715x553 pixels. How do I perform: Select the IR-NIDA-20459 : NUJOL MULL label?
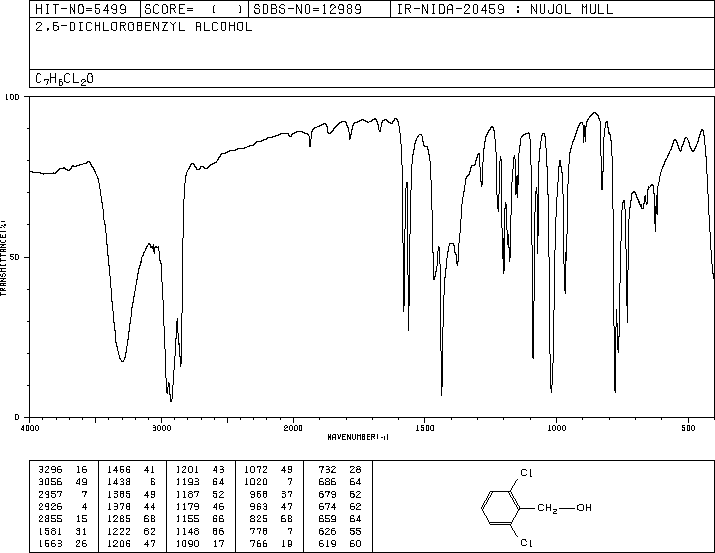tap(505, 9)
